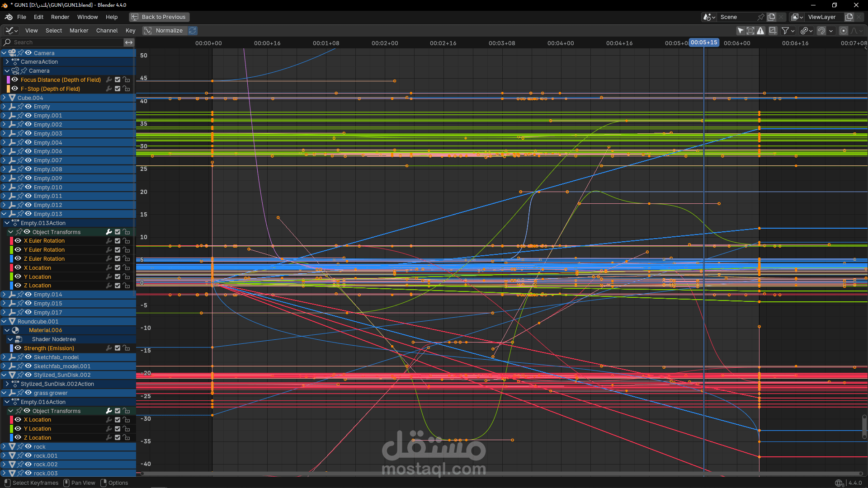
Task: Collapse the Roundcube.001 tree entry
Action: pos(4,322)
